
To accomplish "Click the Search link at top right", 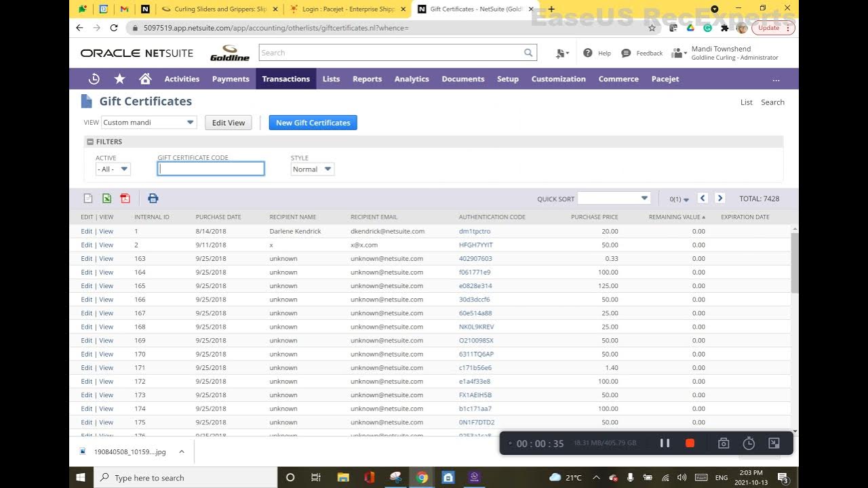I will click(x=772, y=102).
